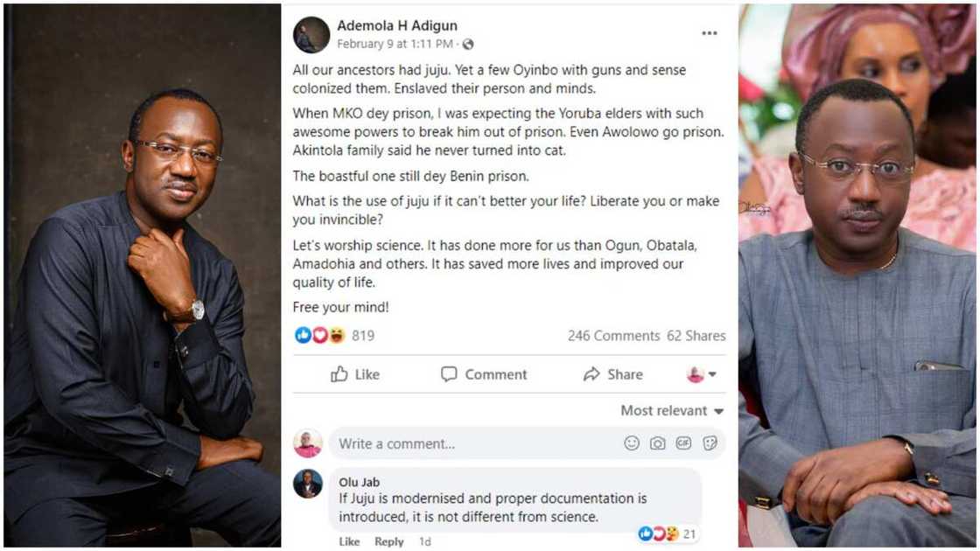The width and height of the screenshot is (980, 551).
Task: Like Olu Jab's comment
Action: (349, 541)
